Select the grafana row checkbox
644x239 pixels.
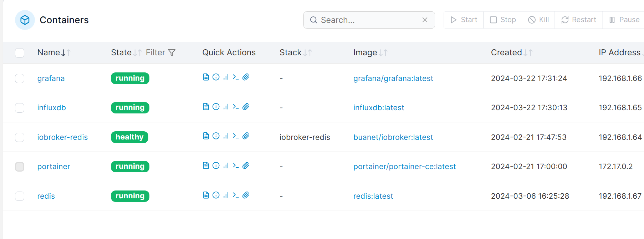20,78
